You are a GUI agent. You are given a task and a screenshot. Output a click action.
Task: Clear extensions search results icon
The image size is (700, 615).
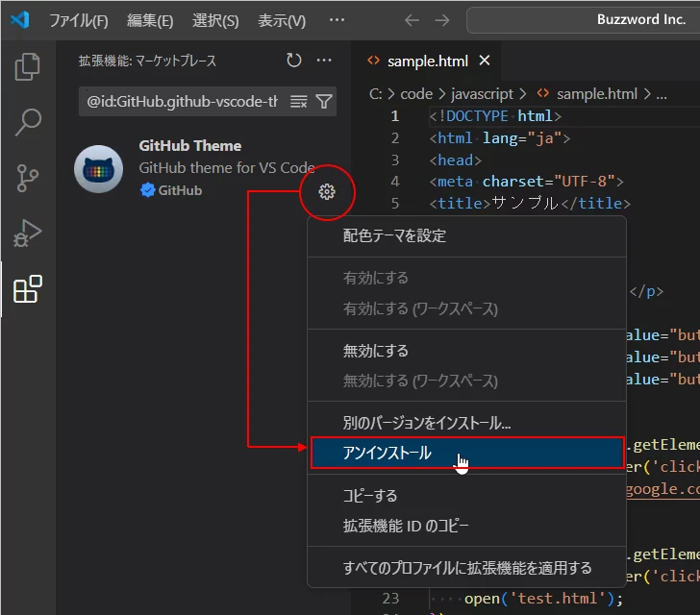(x=299, y=102)
